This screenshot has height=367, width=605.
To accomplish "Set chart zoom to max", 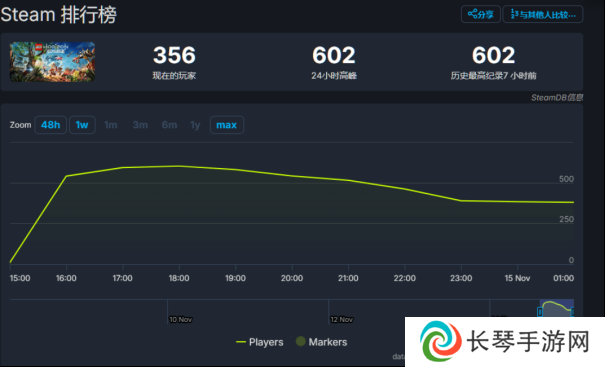I will (x=226, y=125).
